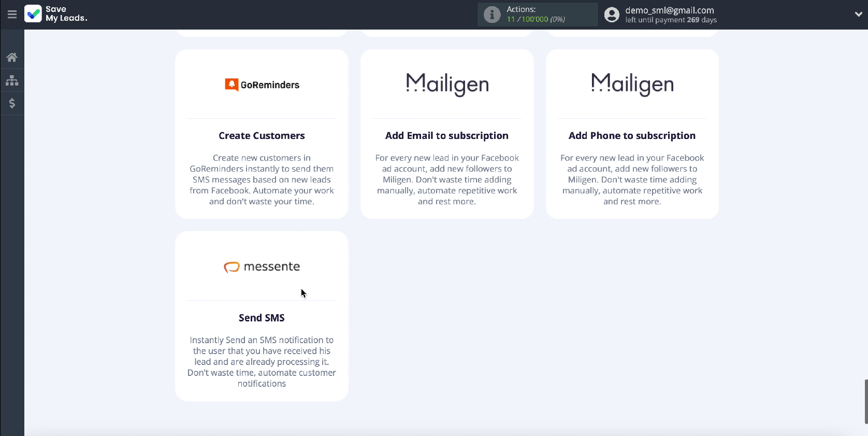Image resolution: width=868 pixels, height=436 pixels.
Task: Open the hamburger menu icon
Action: point(12,15)
